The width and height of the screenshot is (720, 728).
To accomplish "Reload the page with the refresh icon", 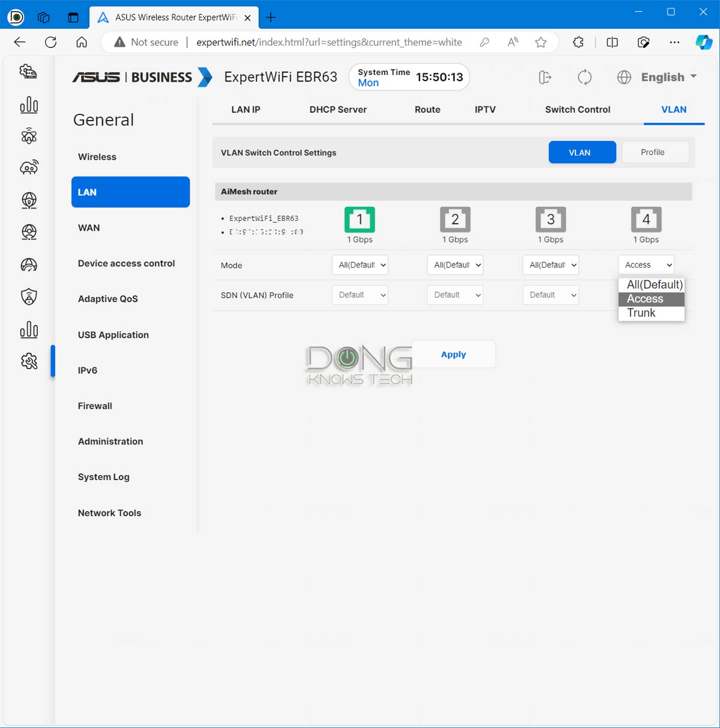I will point(51,42).
